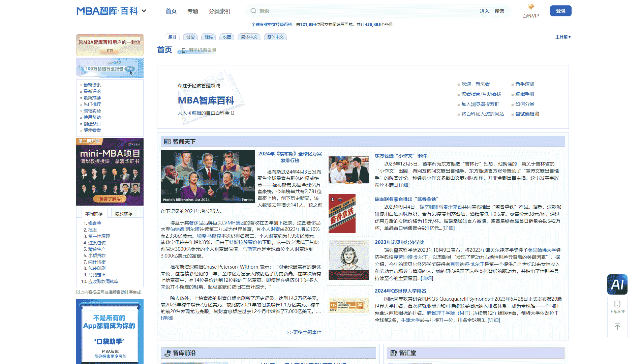Click 121,994 contributors count link
The width and height of the screenshot is (641, 364).
pos(308,25)
